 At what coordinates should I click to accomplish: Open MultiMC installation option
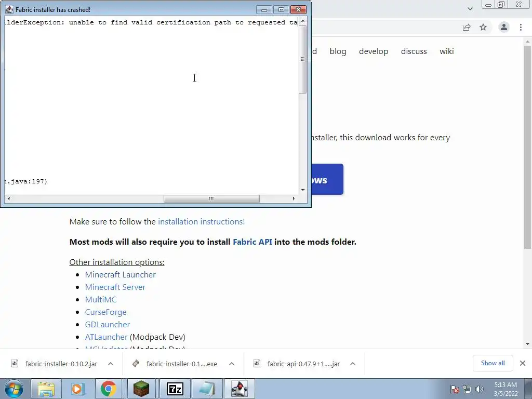pos(101,300)
